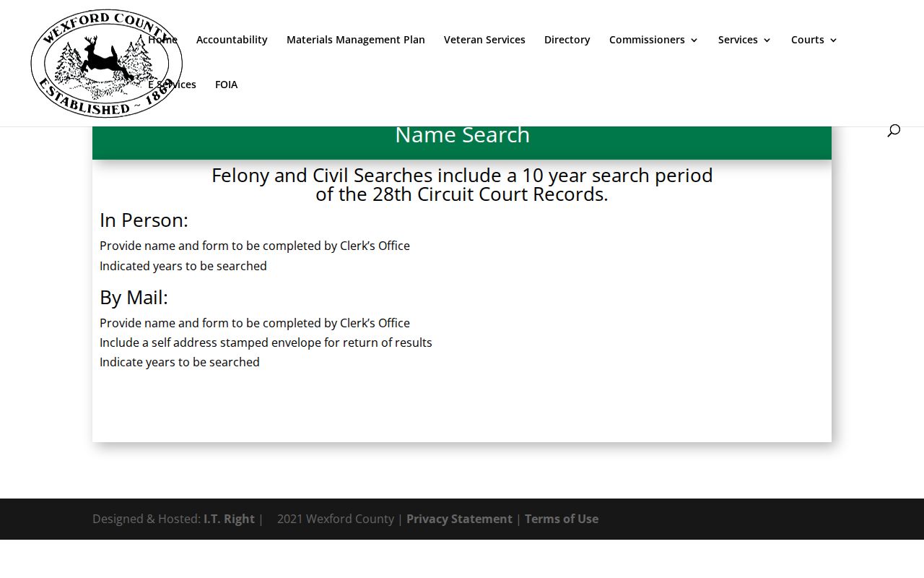Navigate to Veteran Services
924x578 pixels.
(484, 40)
